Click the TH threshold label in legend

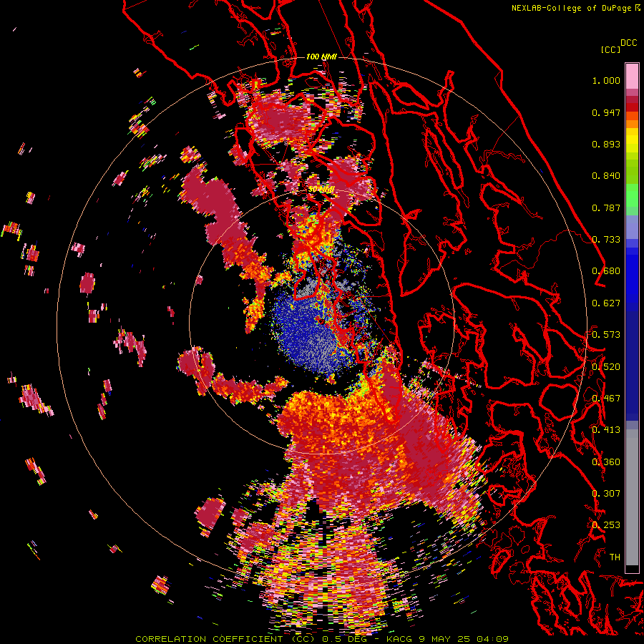615,557
